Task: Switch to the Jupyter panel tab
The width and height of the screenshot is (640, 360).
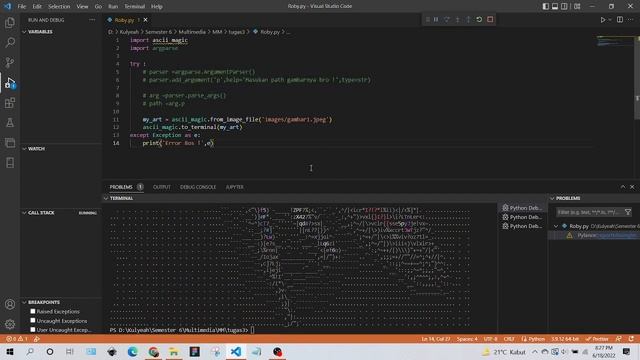Action: pos(235,187)
